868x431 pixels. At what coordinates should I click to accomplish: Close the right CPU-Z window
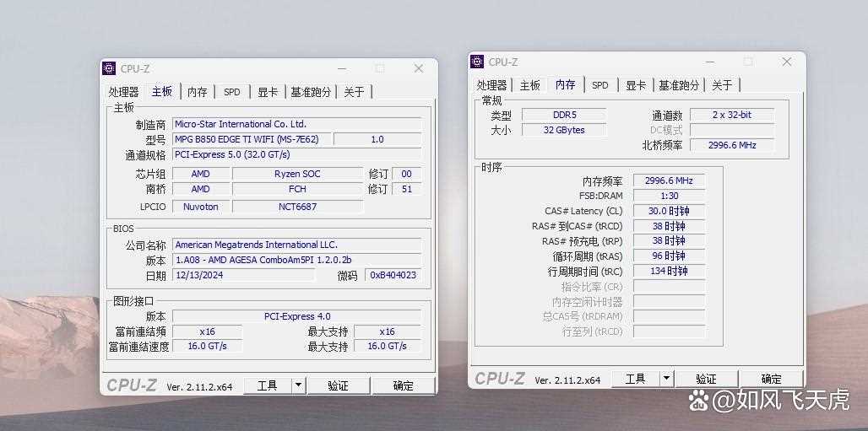point(787,62)
